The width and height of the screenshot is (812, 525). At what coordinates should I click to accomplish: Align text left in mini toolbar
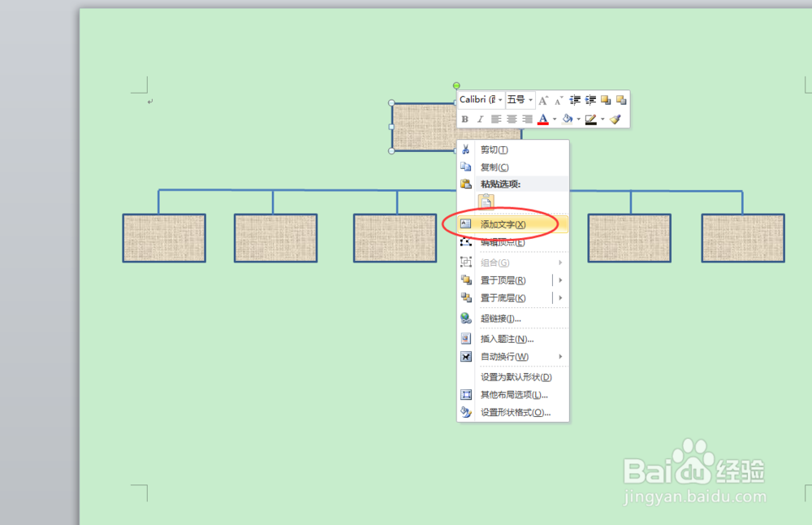pyautogui.click(x=496, y=119)
